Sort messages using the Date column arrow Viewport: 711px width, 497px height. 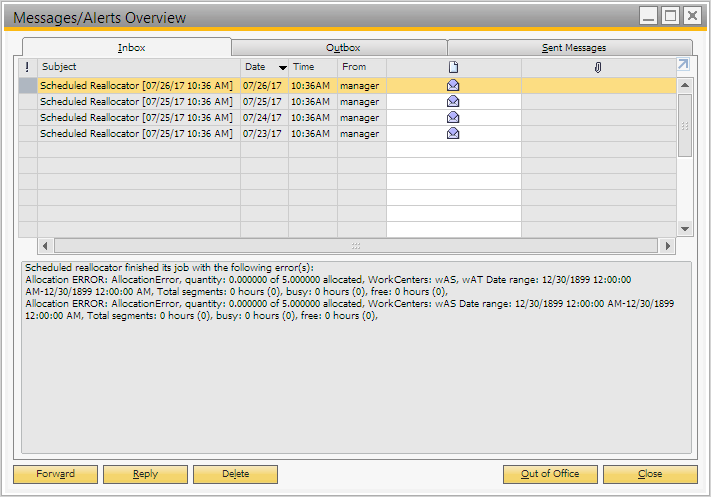[x=282, y=68]
